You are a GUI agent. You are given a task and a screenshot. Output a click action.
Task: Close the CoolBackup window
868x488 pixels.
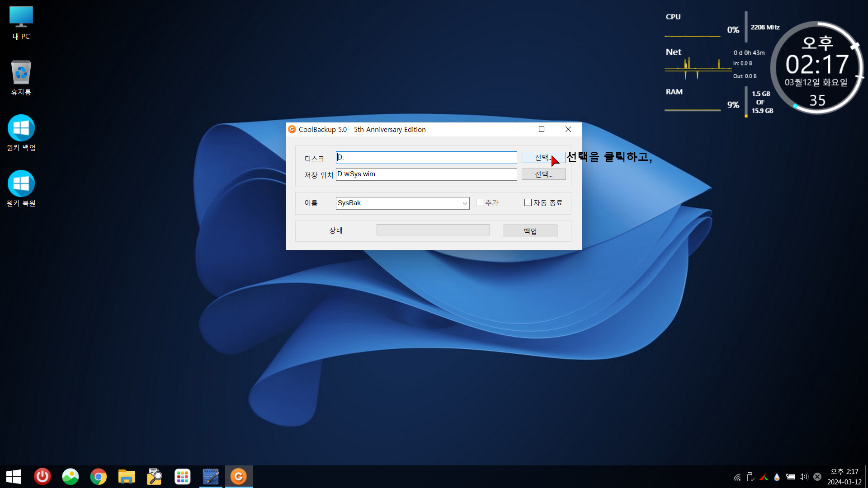[568, 129]
